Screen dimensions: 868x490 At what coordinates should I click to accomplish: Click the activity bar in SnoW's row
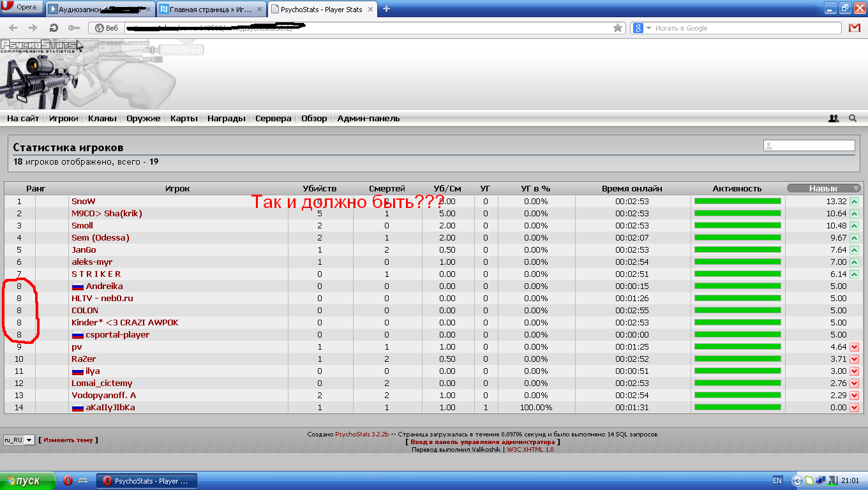[x=738, y=202]
